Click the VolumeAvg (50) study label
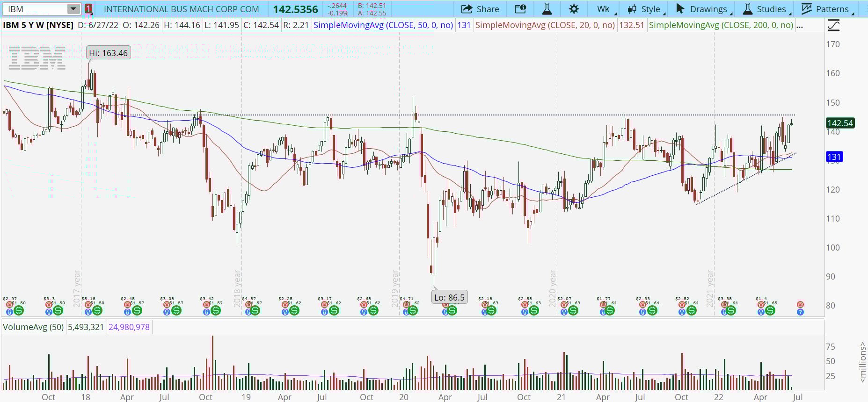The image size is (868, 402). (33, 327)
